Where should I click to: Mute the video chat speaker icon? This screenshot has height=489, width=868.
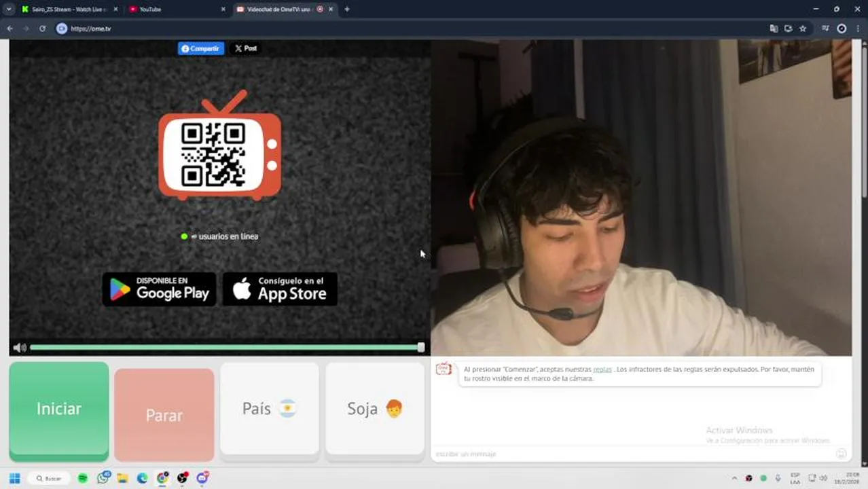pos(19,348)
